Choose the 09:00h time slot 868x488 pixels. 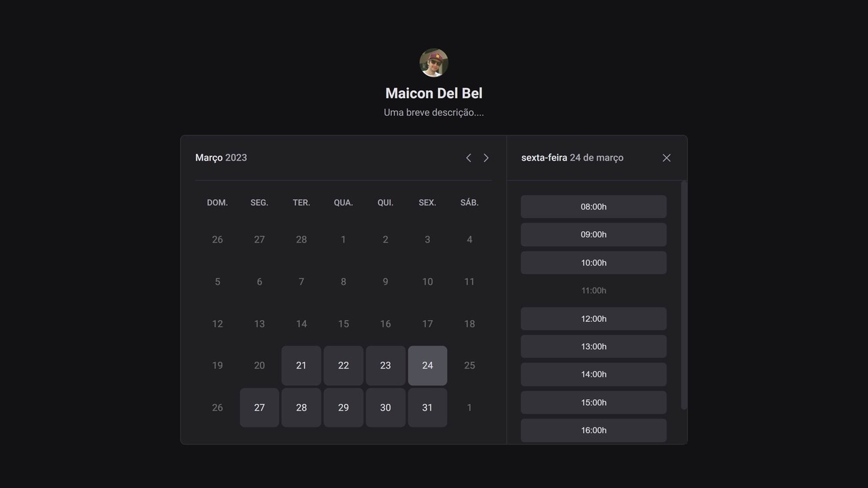[x=593, y=235]
